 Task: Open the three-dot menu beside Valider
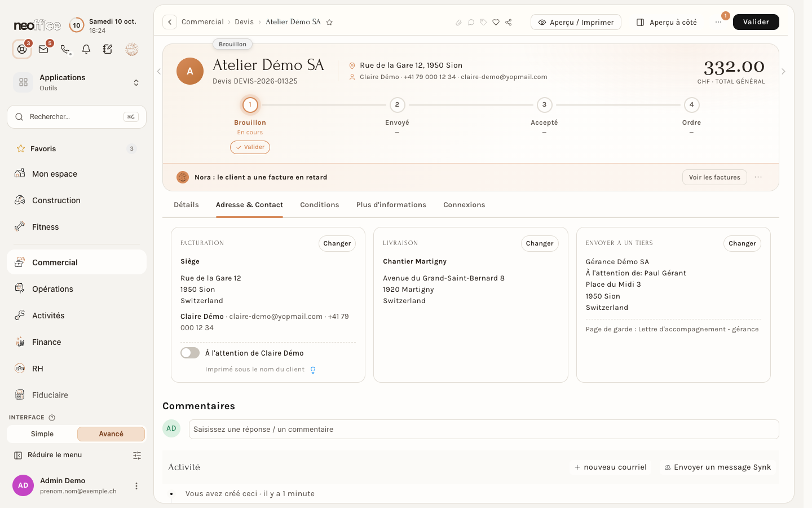[x=718, y=22]
